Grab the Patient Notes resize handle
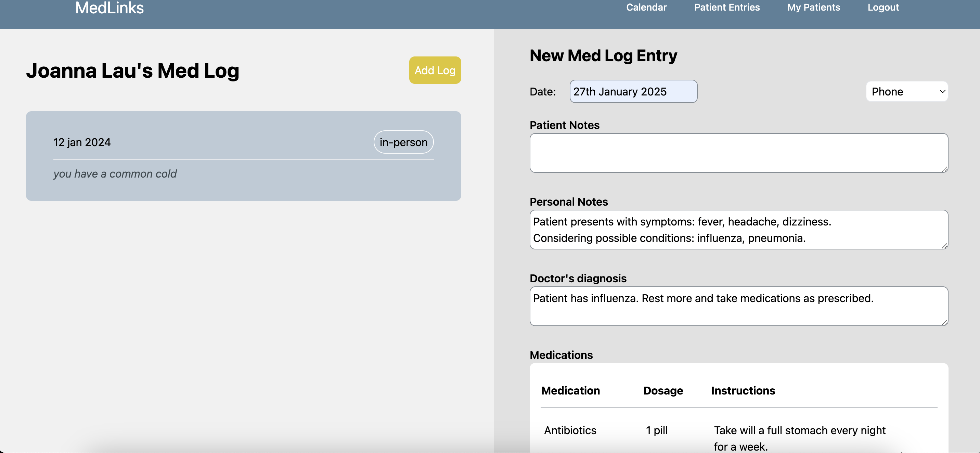980x453 pixels. [x=945, y=169]
